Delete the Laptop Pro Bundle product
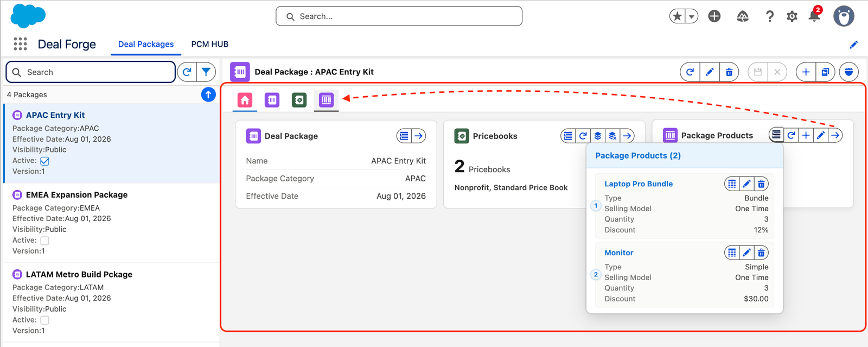 761,184
